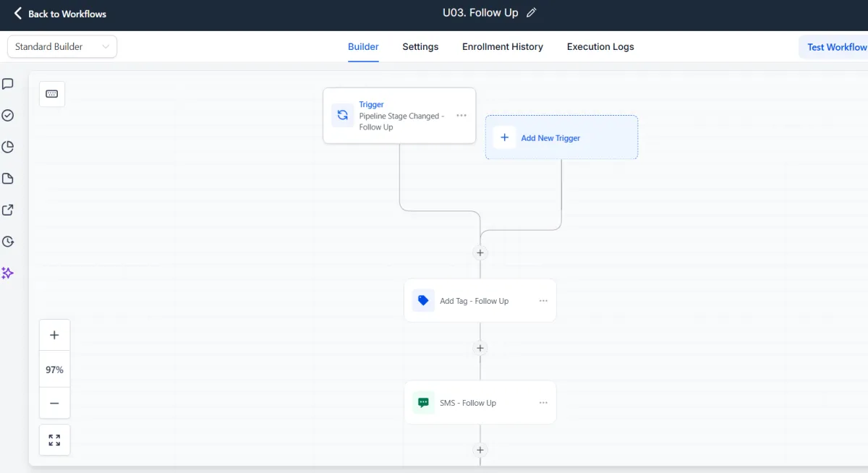868x473 pixels.
Task: Click the external link sidebar icon
Action: point(8,210)
